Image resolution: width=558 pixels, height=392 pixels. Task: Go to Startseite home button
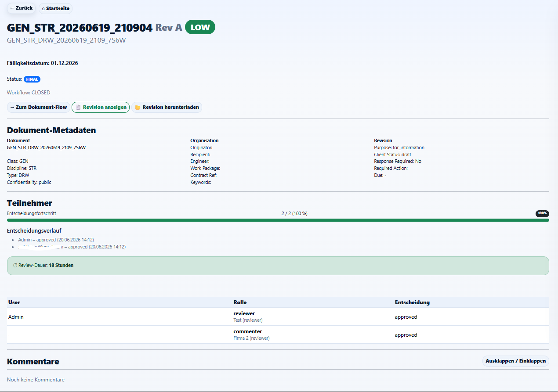point(55,8)
